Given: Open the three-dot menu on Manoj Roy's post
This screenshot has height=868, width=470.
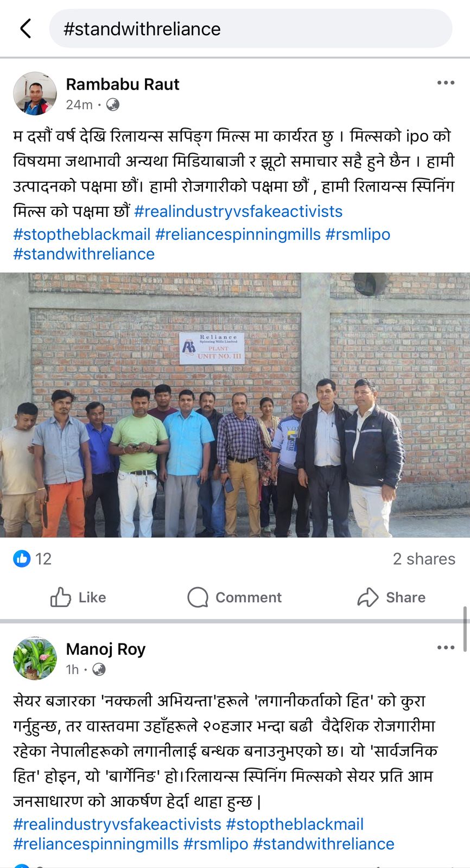Looking at the screenshot, I should click(446, 647).
